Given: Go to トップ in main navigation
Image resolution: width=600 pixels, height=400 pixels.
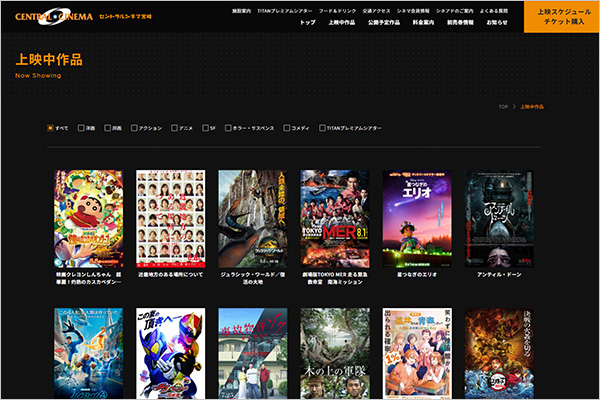Looking at the screenshot, I should pos(308,23).
